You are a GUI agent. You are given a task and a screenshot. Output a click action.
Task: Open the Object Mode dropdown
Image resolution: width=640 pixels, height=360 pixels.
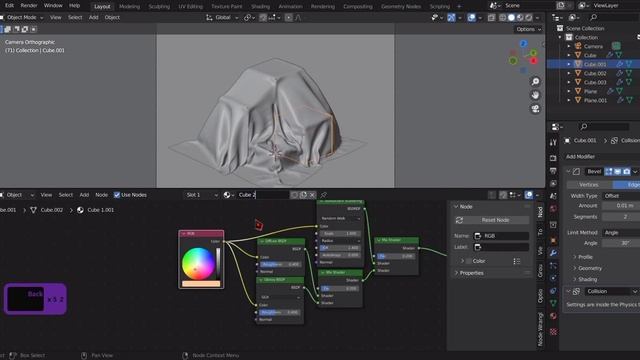pos(23,18)
